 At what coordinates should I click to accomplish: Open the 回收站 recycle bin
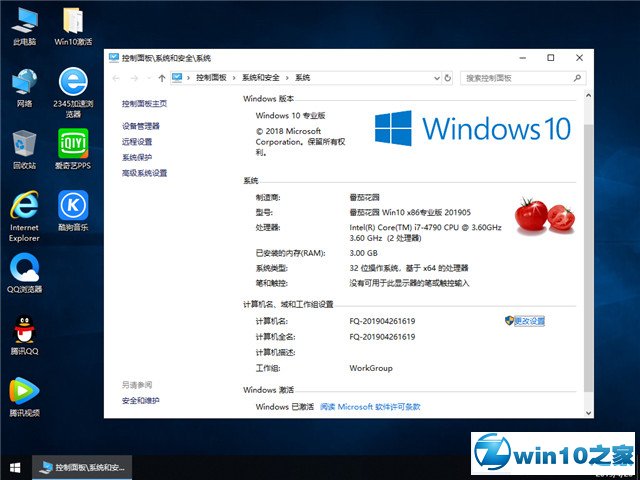tap(24, 149)
